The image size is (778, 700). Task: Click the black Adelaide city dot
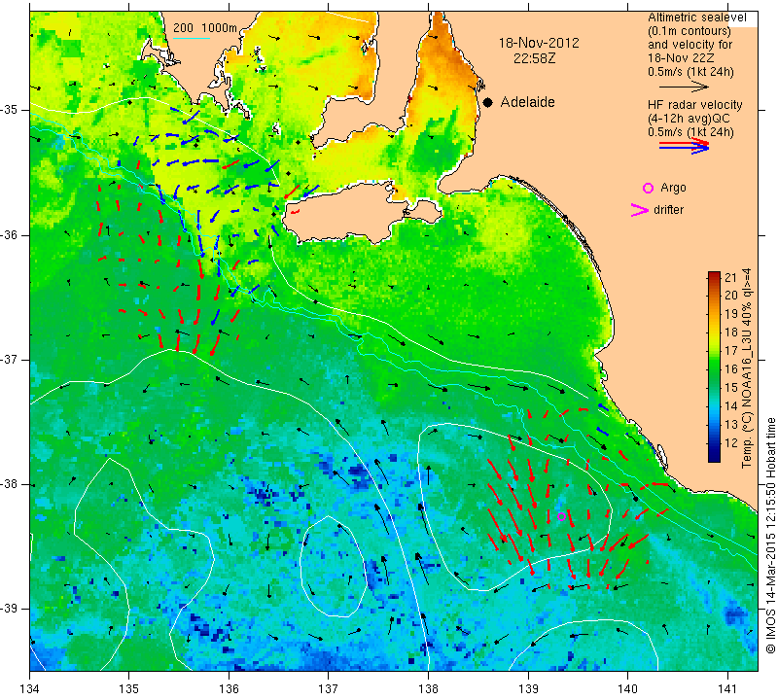pos(488,102)
